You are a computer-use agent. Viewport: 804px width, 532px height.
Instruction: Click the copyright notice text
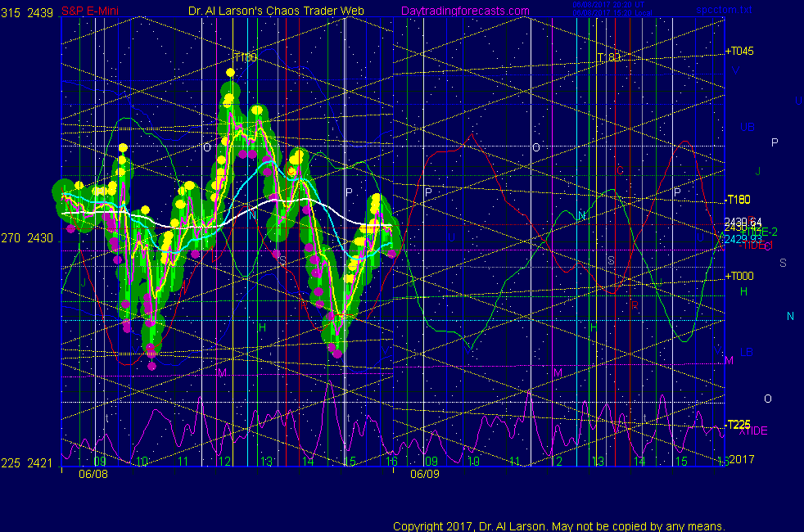pyautogui.click(x=559, y=526)
